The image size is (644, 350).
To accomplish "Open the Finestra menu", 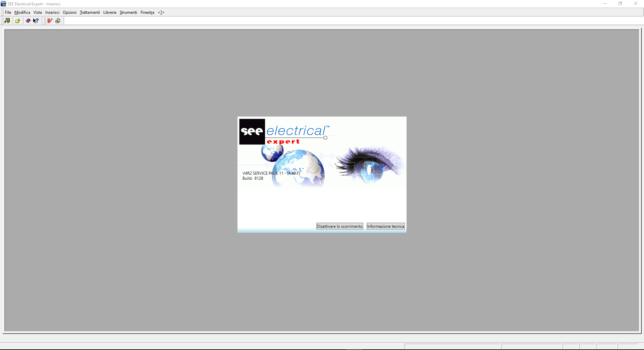I will click(147, 12).
